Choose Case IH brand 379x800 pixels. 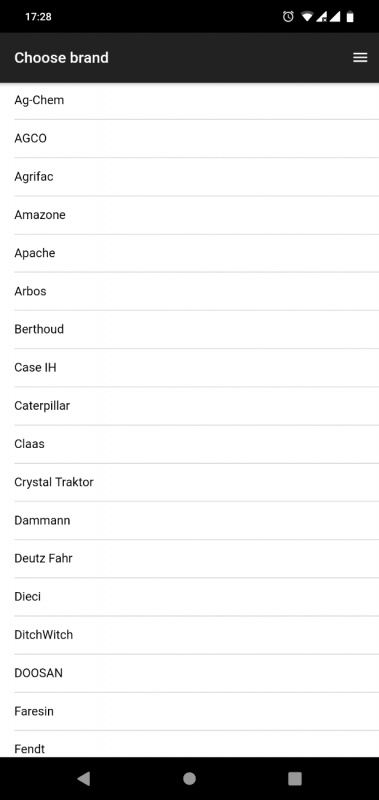pos(189,368)
